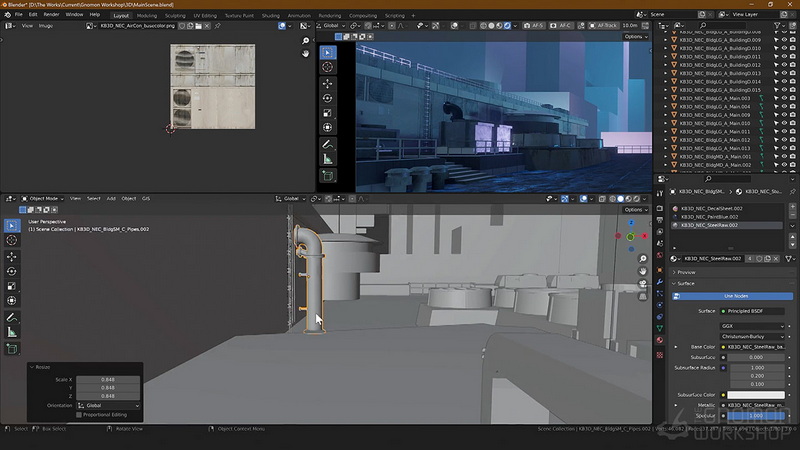Add a new material slot
Image resolution: width=800 pixels, height=450 pixels.
tap(792, 207)
